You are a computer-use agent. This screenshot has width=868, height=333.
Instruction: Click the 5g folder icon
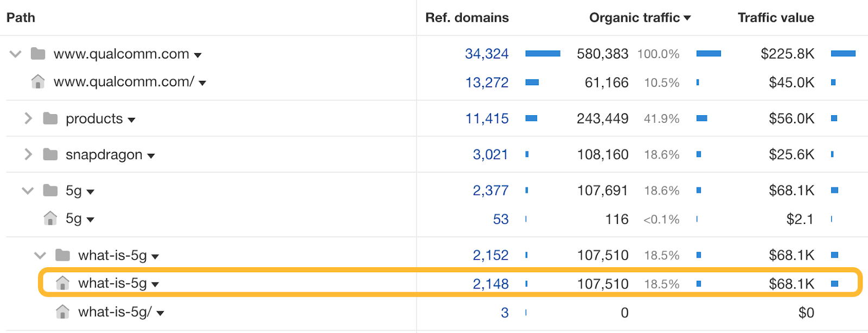pos(50,190)
